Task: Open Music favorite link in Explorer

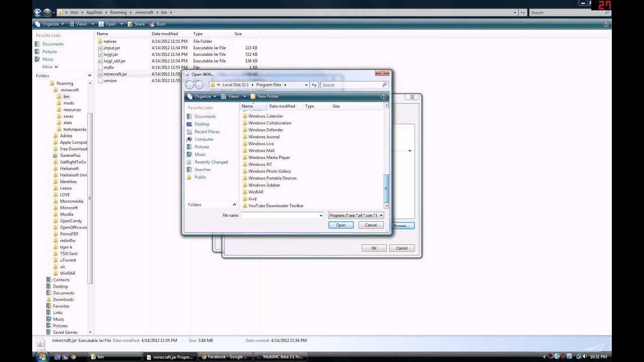Action: coord(48,59)
